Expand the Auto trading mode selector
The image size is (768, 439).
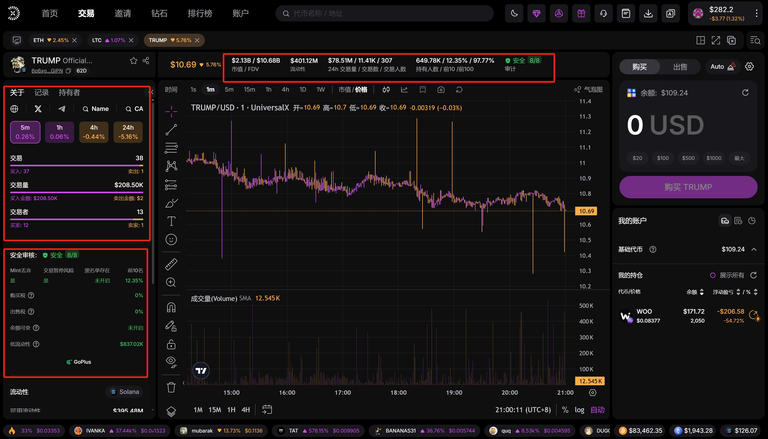tap(720, 66)
